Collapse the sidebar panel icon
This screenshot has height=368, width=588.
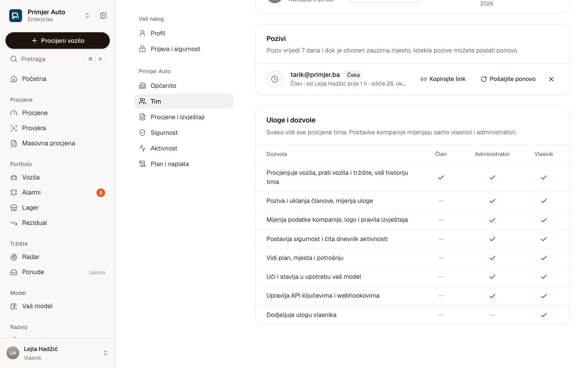(x=103, y=15)
